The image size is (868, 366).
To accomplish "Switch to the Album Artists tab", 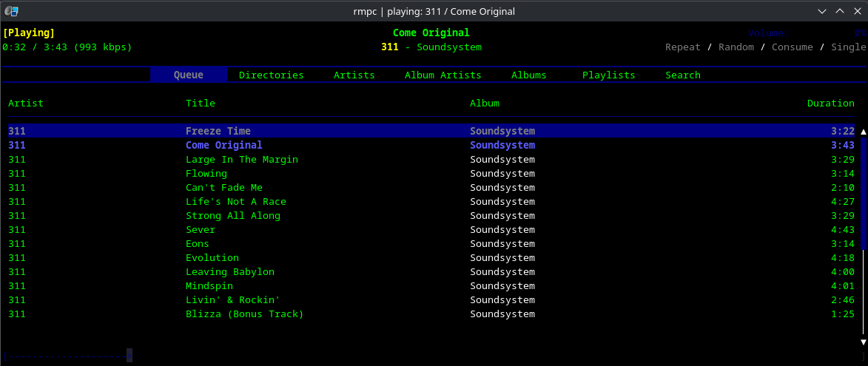I will (x=443, y=75).
